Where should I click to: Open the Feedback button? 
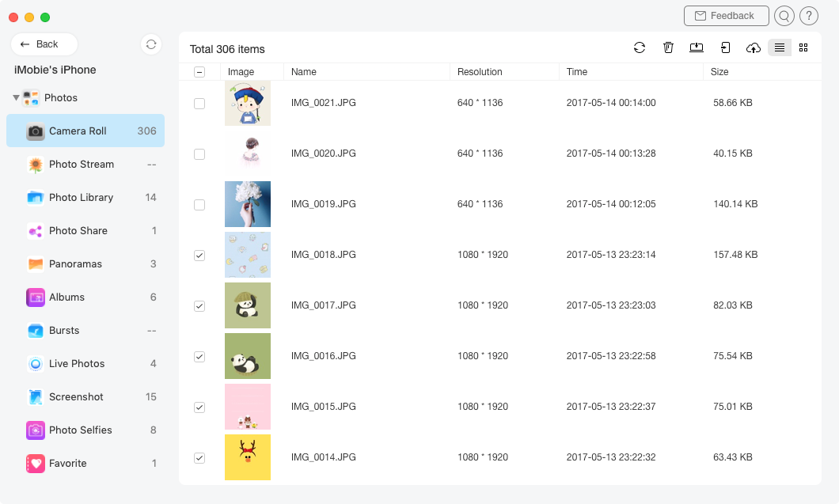[x=726, y=16]
